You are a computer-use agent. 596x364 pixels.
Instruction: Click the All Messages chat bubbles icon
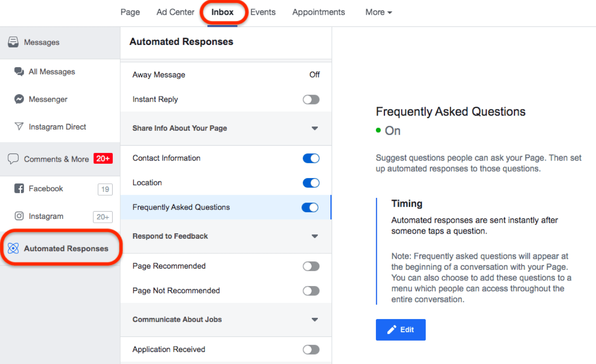(19, 72)
